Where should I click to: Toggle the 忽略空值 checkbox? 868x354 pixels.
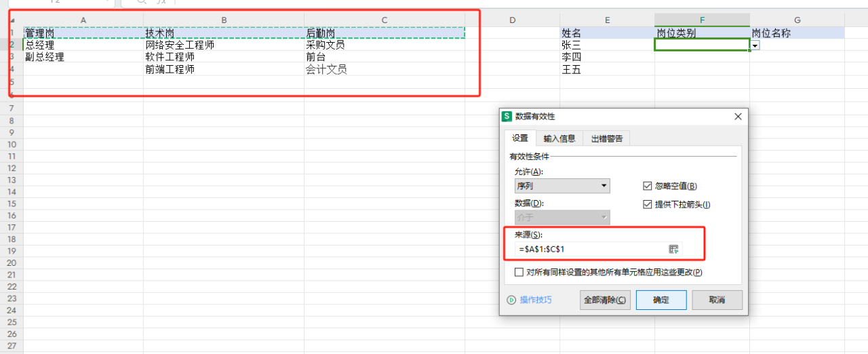[x=647, y=186]
